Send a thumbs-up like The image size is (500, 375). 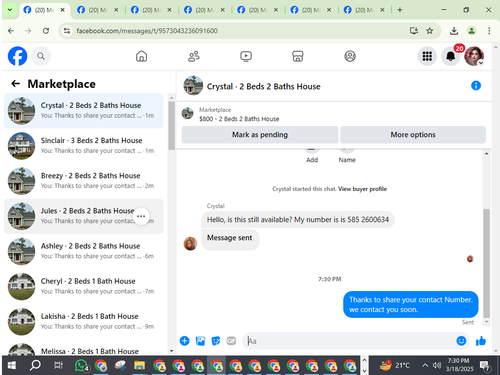click(x=481, y=341)
